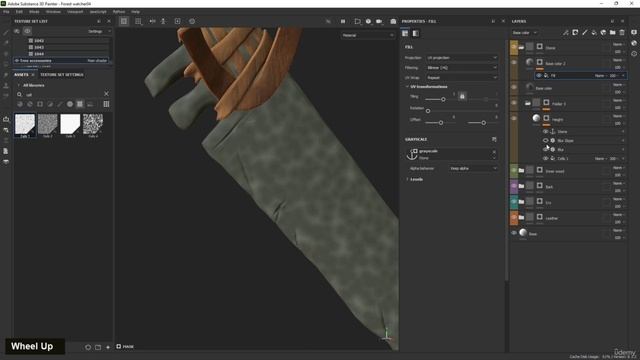The height and width of the screenshot is (360, 640).
Task: Open the Alpha behavior dropdown
Action: 473,168
